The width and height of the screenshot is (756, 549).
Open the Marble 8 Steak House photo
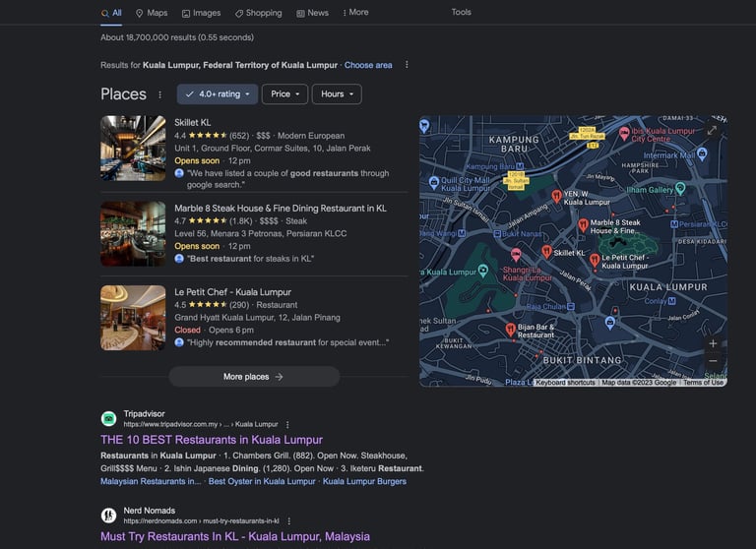click(x=133, y=234)
